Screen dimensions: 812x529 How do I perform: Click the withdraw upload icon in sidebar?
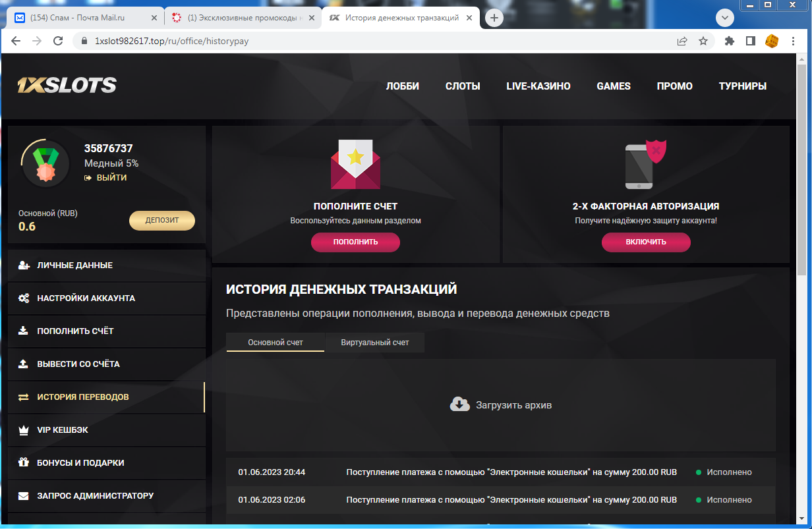24,364
